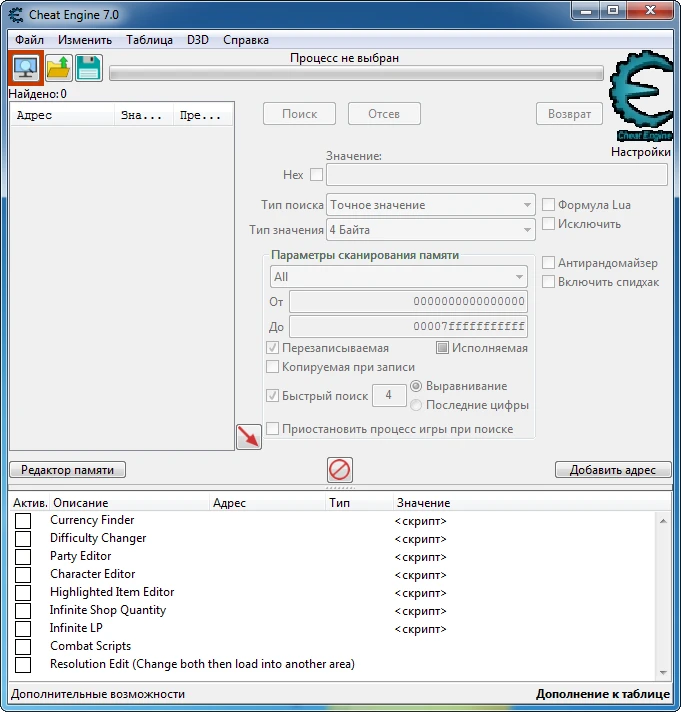Activate Highlighted Item Editor checkbox
This screenshot has height=712, width=681.
23,593
